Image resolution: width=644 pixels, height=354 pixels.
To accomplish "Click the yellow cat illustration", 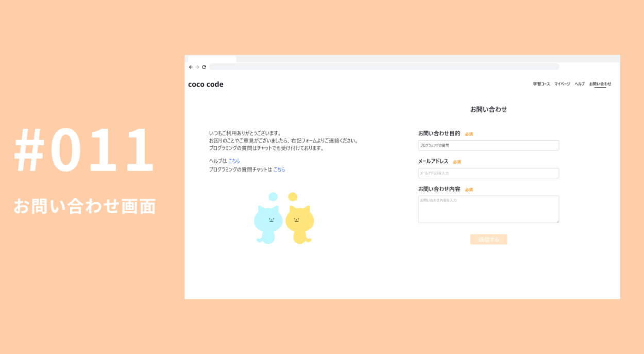I will (300, 224).
